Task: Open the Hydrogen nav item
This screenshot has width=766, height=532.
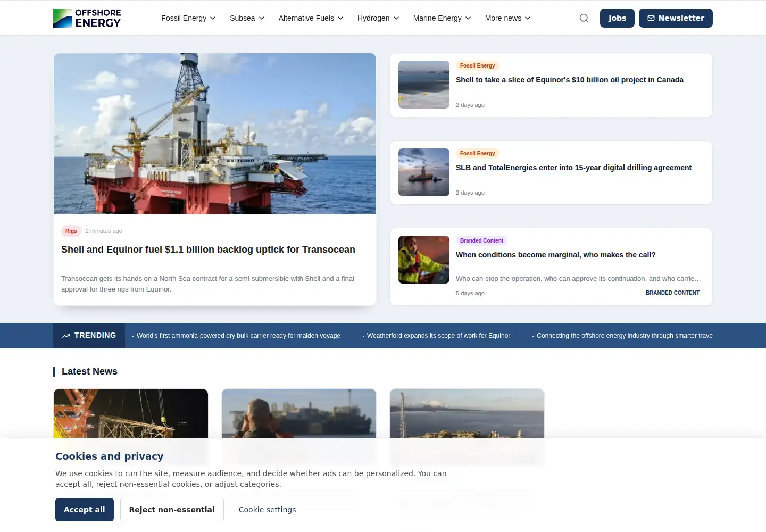Action: 373,18
